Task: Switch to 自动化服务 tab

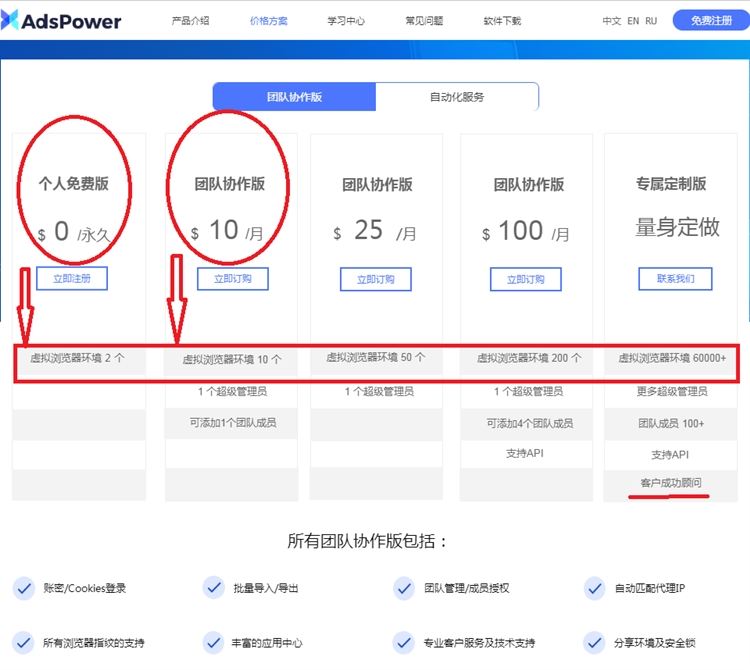Action: [457, 97]
